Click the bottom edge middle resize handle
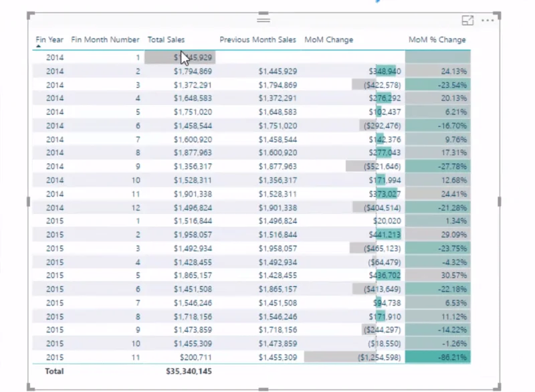 263,389
